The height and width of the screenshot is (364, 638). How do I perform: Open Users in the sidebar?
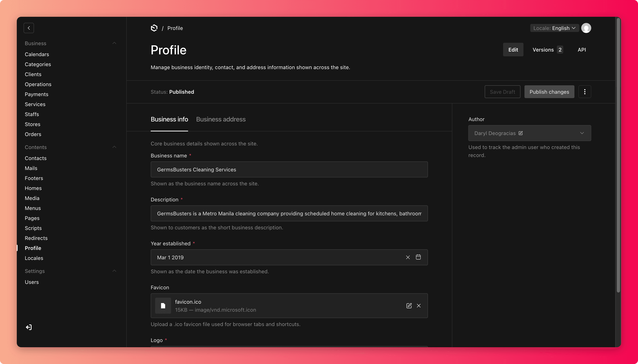[x=32, y=282]
